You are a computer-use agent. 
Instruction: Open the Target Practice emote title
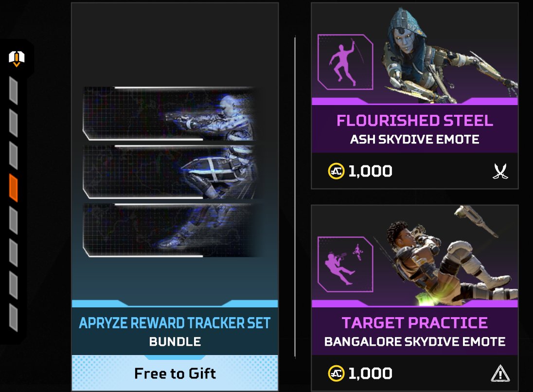point(415,323)
